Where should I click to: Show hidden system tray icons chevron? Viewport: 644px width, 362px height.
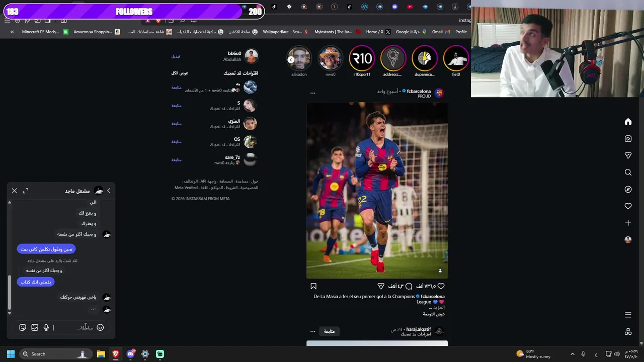click(x=572, y=354)
